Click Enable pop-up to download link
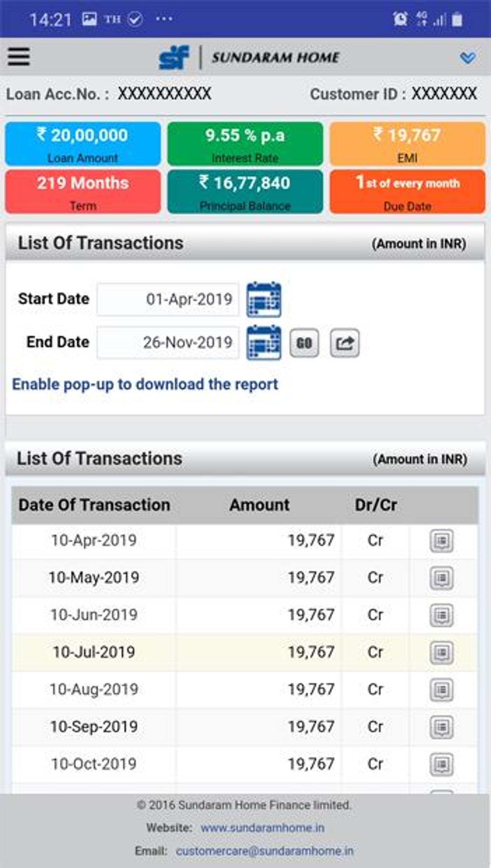The image size is (491, 868). (145, 384)
